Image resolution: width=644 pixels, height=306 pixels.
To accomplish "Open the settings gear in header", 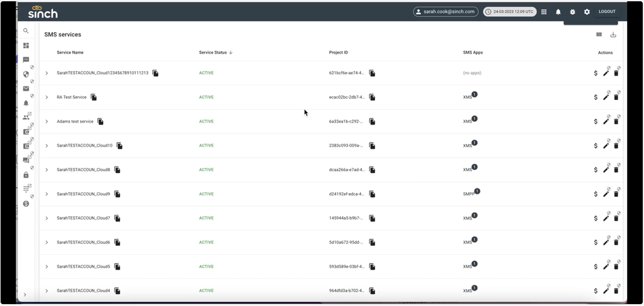I will point(587,12).
